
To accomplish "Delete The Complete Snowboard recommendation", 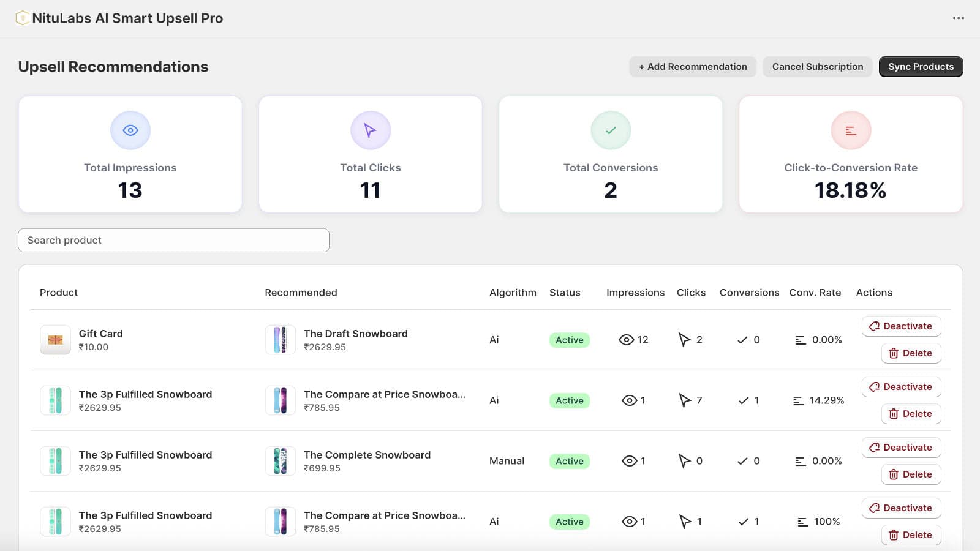I will 911,474.
